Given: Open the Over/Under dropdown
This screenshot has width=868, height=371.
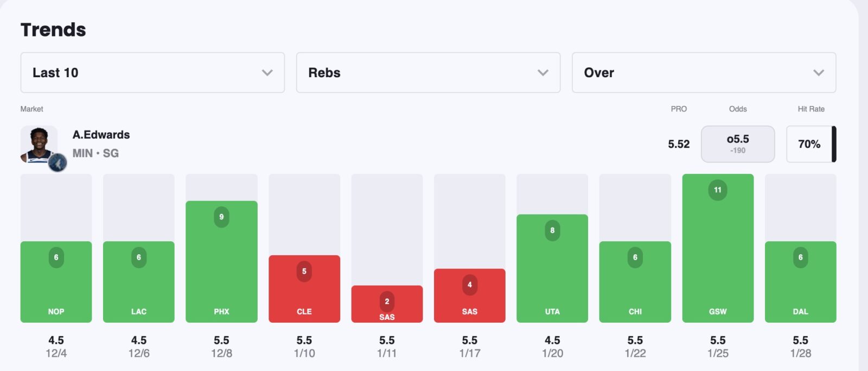Looking at the screenshot, I should point(704,73).
